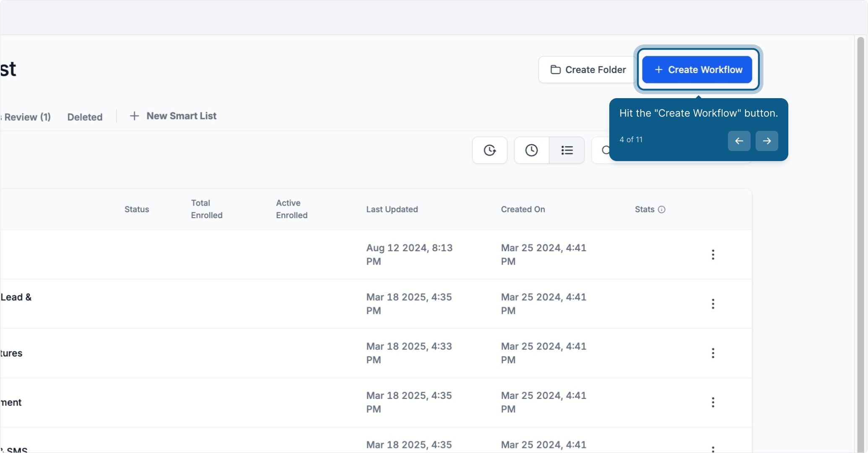Click the clock with arrow history icon
868x453 pixels.
pyautogui.click(x=489, y=150)
